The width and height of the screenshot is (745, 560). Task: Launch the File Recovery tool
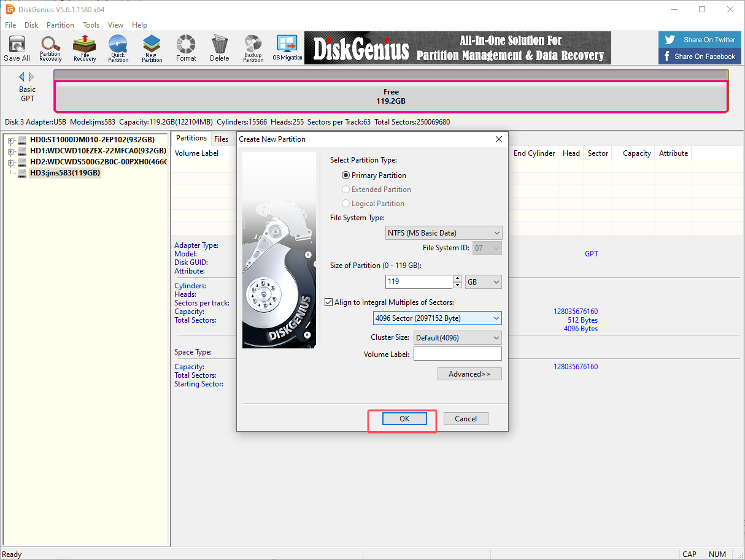(85, 48)
